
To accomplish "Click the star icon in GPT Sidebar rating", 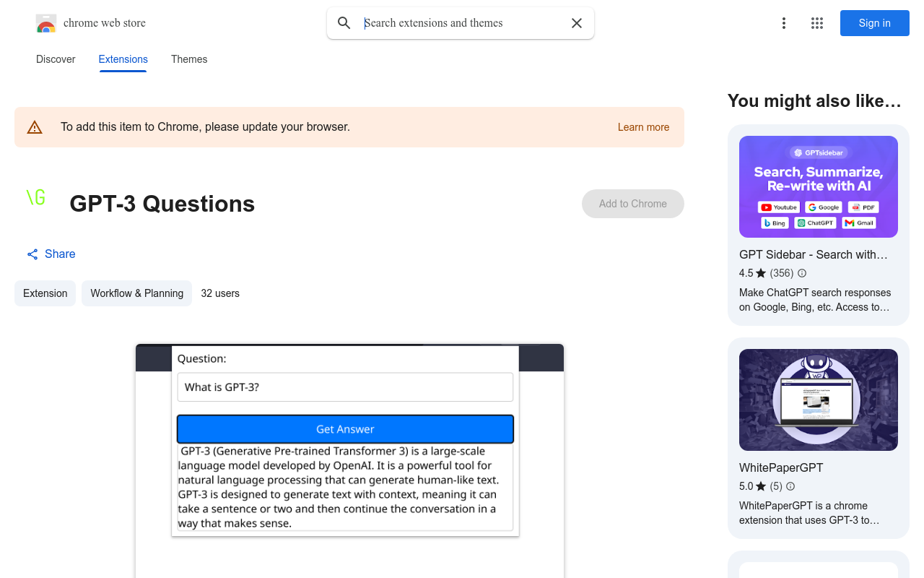I will 761,273.
